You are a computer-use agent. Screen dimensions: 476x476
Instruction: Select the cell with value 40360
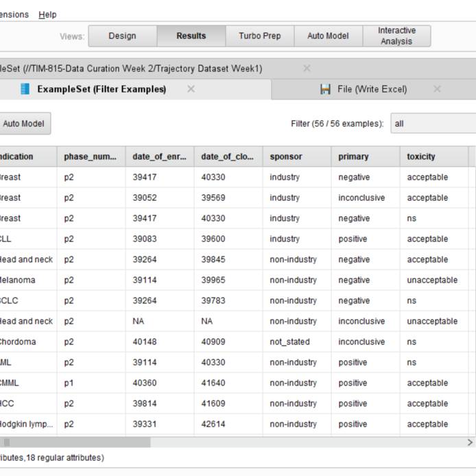[x=160, y=383]
